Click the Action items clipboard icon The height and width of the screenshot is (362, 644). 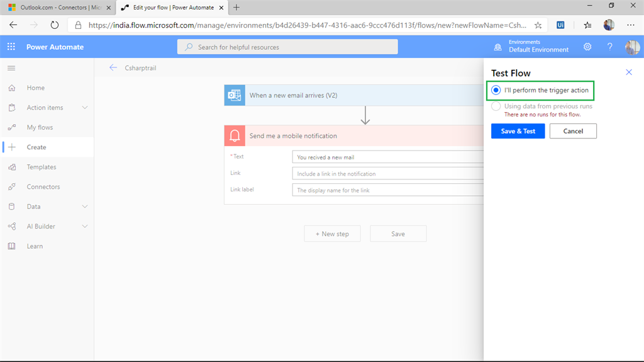[12, 108]
